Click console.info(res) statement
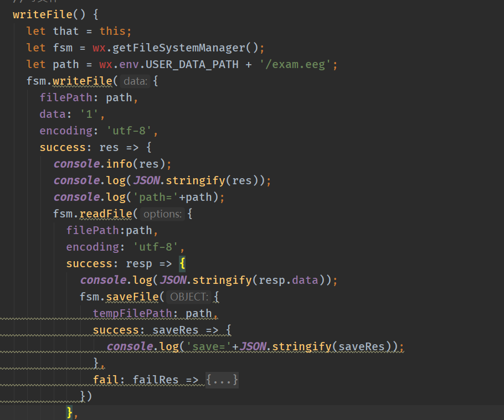The image size is (504, 420). click(112, 164)
